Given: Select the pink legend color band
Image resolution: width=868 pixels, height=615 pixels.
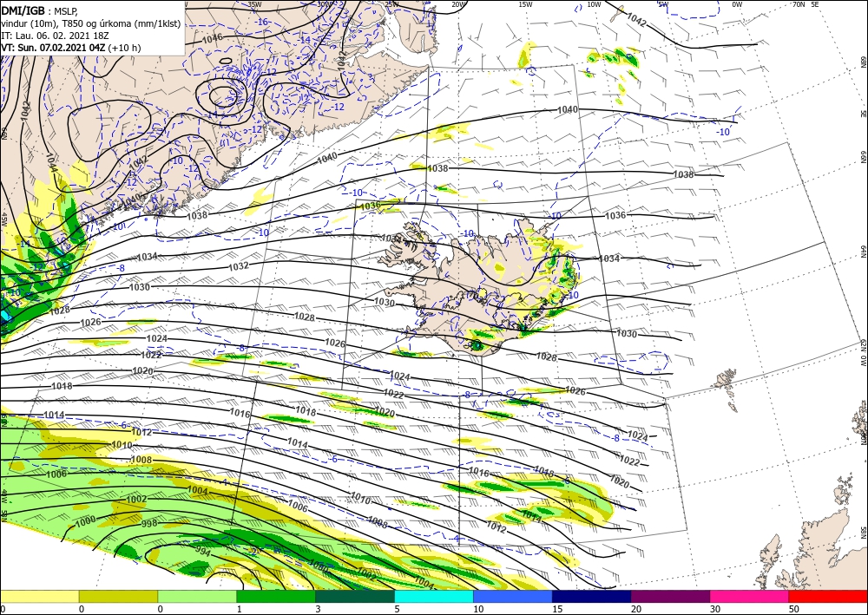Looking at the screenshot, I should [x=750, y=596].
